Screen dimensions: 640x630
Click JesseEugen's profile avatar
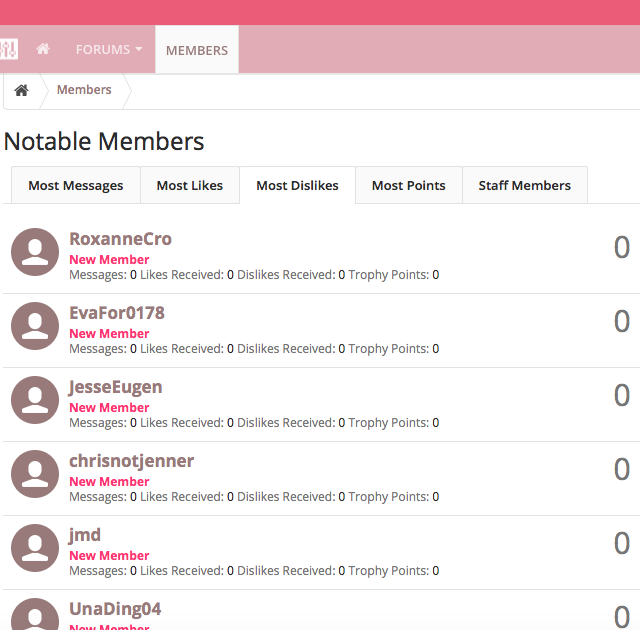pos(35,400)
